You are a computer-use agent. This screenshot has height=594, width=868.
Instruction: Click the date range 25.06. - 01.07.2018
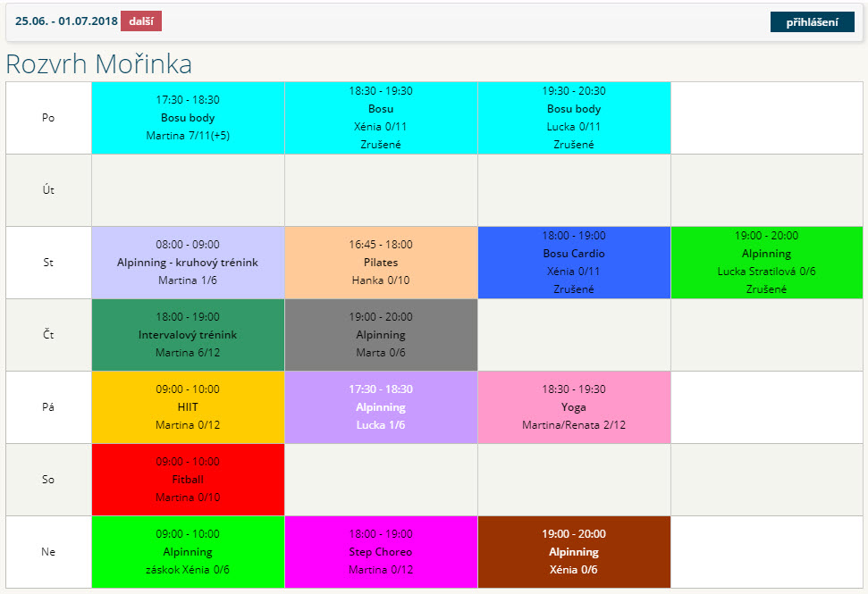tap(66, 21)
